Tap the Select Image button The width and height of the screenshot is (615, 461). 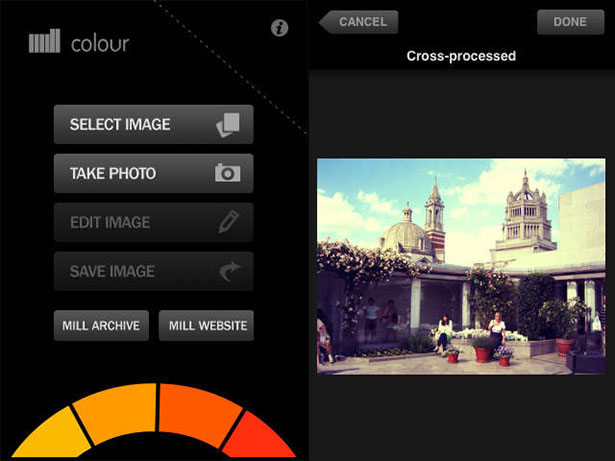click(x=153, y=124)
